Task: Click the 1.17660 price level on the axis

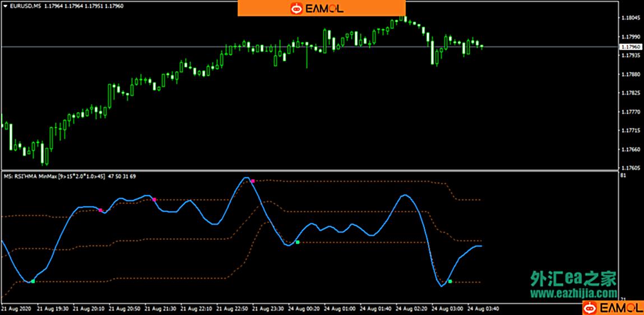Action: coord(631,150)
